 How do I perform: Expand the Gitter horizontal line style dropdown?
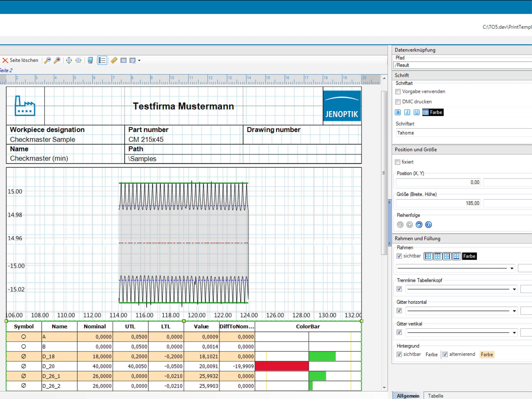point(514,311)
